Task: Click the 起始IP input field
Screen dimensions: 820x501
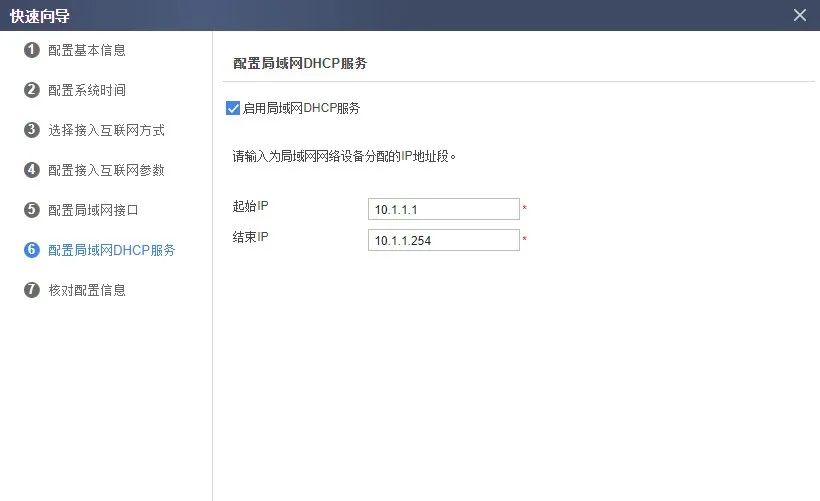Action: coord(443,209)
